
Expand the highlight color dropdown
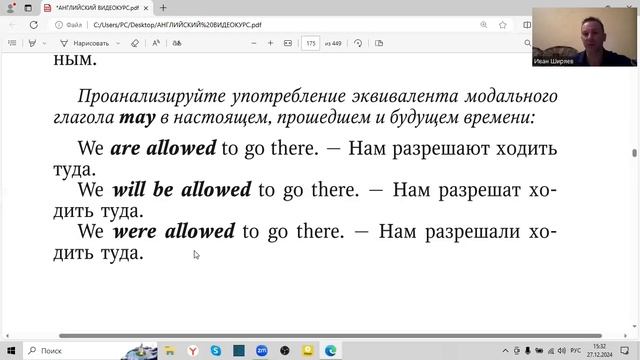pos(44,43)
